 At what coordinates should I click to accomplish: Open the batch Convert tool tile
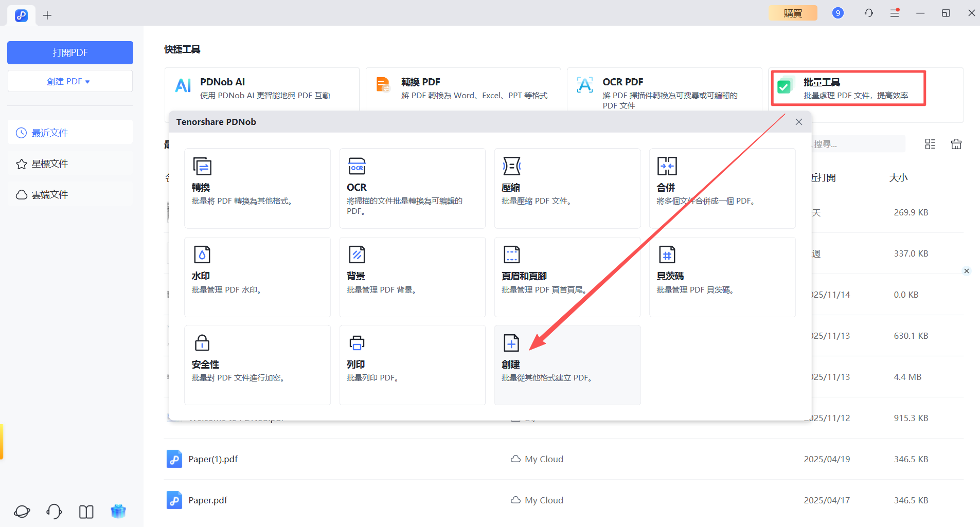point(257,188)
